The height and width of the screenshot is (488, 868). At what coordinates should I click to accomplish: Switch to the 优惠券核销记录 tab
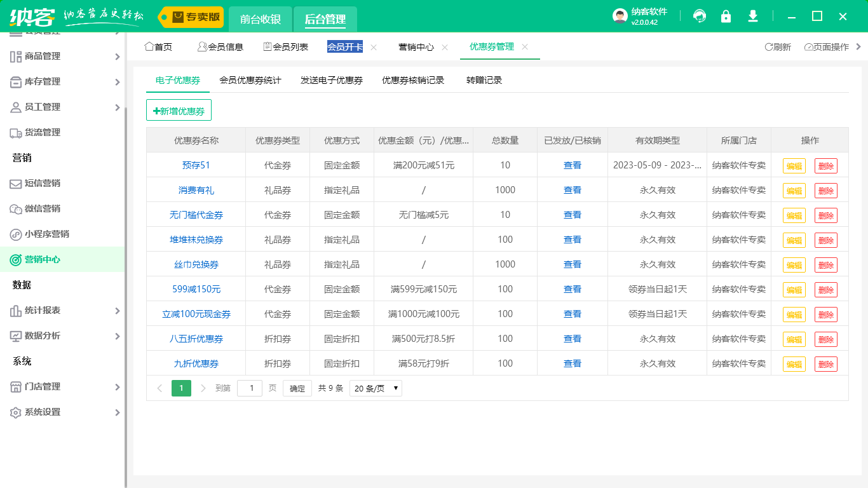click(x=413, y=80)
